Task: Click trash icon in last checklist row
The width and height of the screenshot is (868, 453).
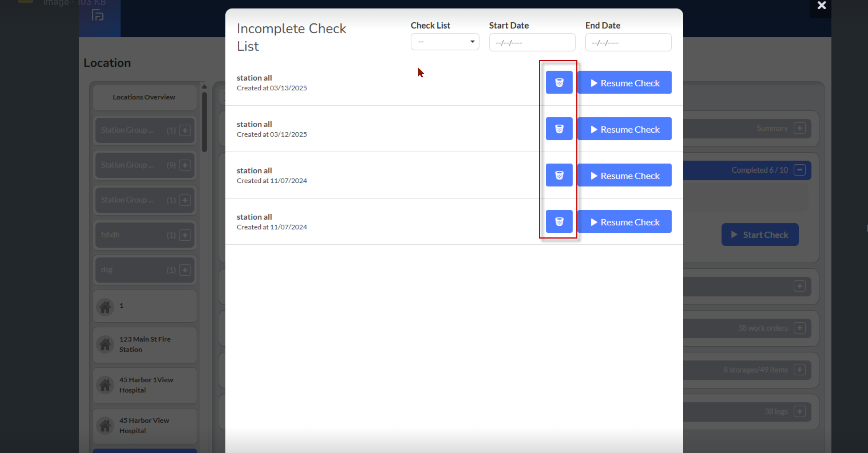Action: coord(559,222)
